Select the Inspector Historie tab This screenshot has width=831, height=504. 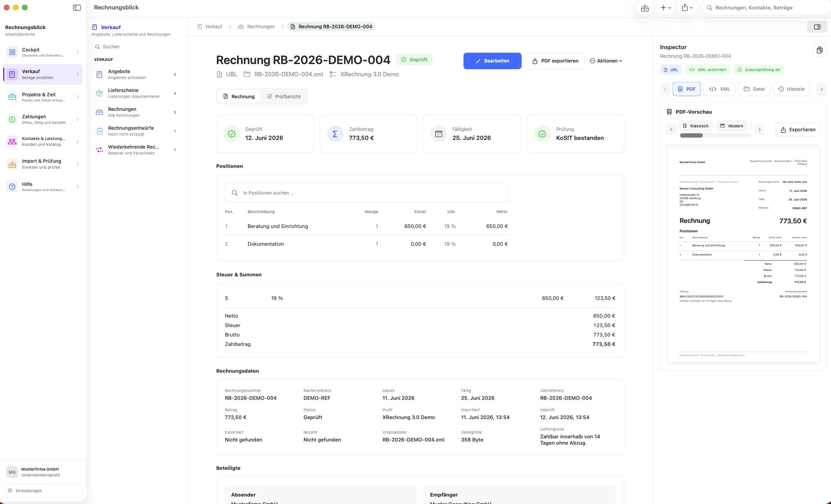click(791, 89)
